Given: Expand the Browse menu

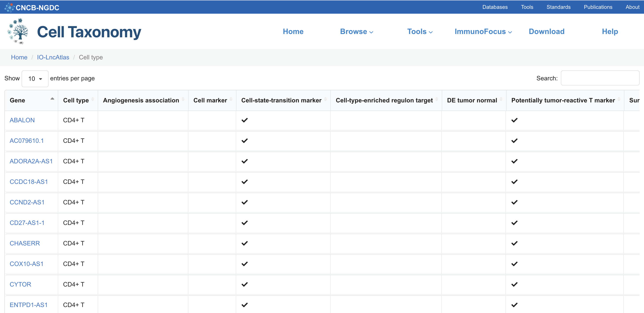Looking at the screenshot, I should 356,32.
